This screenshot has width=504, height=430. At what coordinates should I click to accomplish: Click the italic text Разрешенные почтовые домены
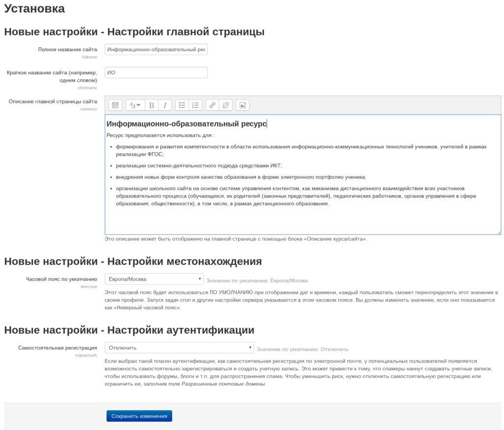pyautogui.click(x=223, y=384)
